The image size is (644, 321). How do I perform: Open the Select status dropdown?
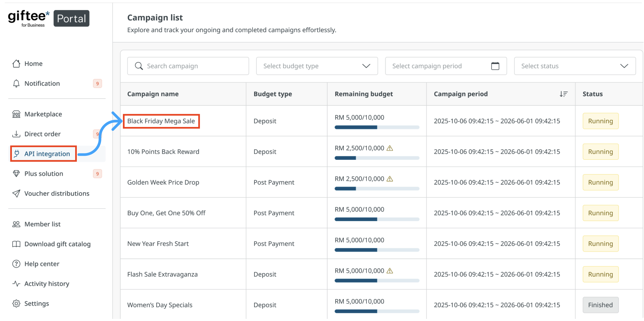click(575, 66)
